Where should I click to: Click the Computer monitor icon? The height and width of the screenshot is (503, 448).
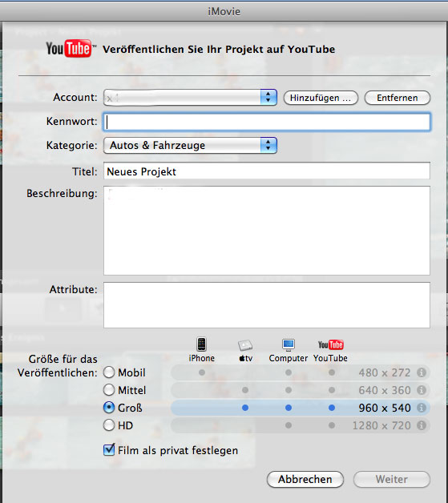click(x=289, y=345)
